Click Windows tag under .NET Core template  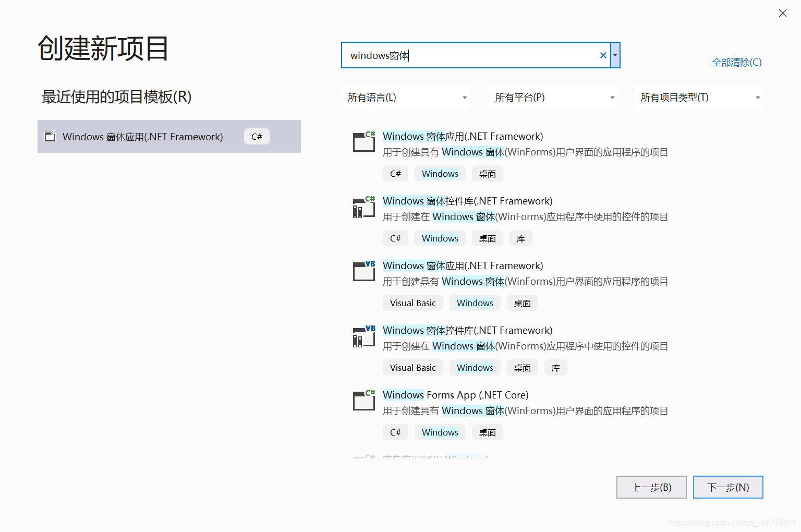tap(440, 432)
